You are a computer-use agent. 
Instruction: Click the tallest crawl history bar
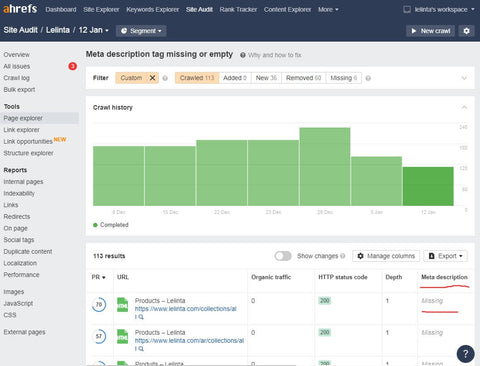click(325, 166)
